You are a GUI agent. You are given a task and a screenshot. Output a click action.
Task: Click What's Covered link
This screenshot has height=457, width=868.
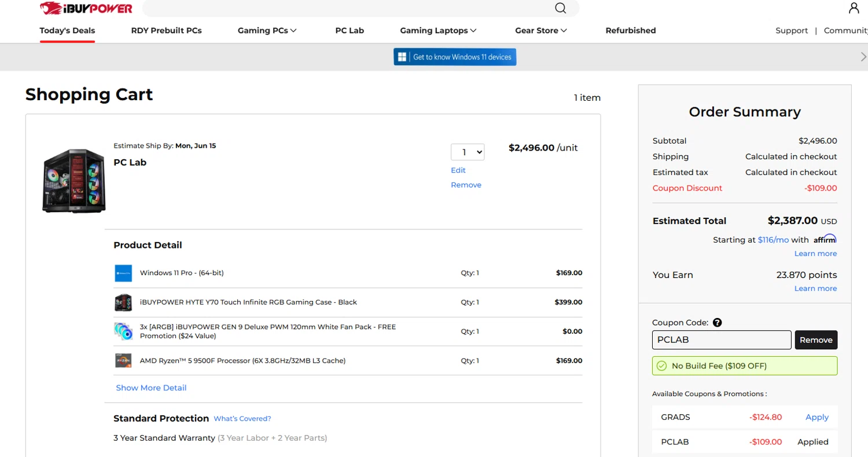(242, 419)
